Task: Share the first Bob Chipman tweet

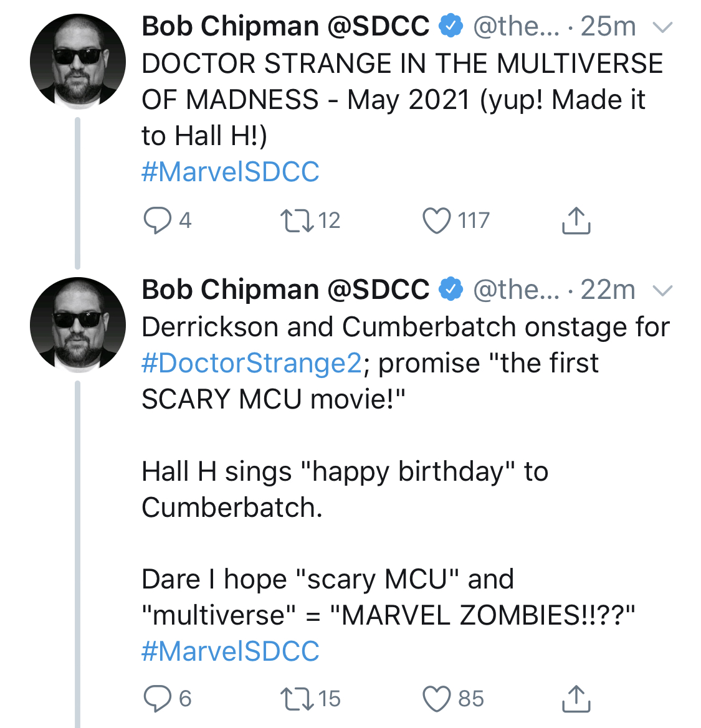Action: [x=576, y=220]
